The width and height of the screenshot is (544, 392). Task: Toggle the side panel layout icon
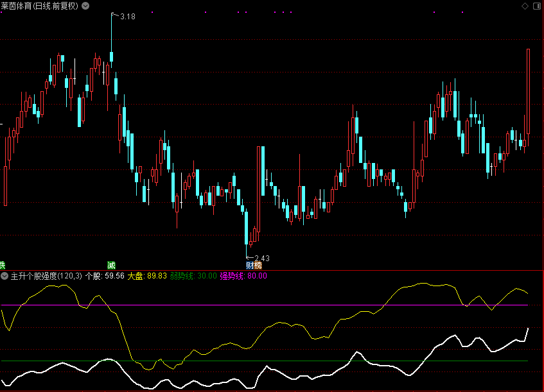click(537, 6)
